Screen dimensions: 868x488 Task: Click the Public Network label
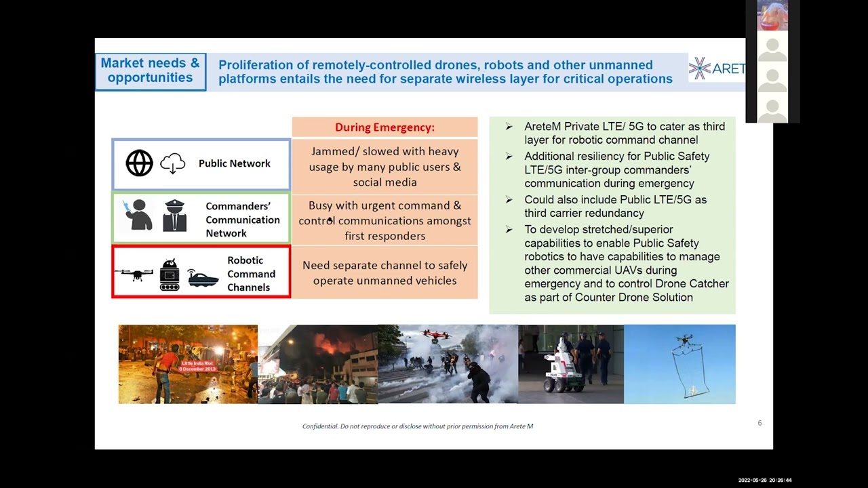tap(235, 163)
